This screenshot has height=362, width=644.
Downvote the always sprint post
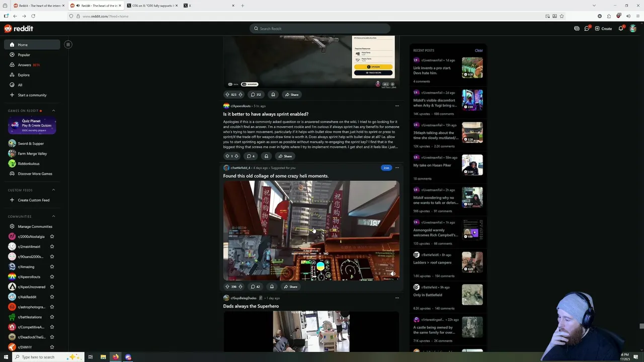236,156
